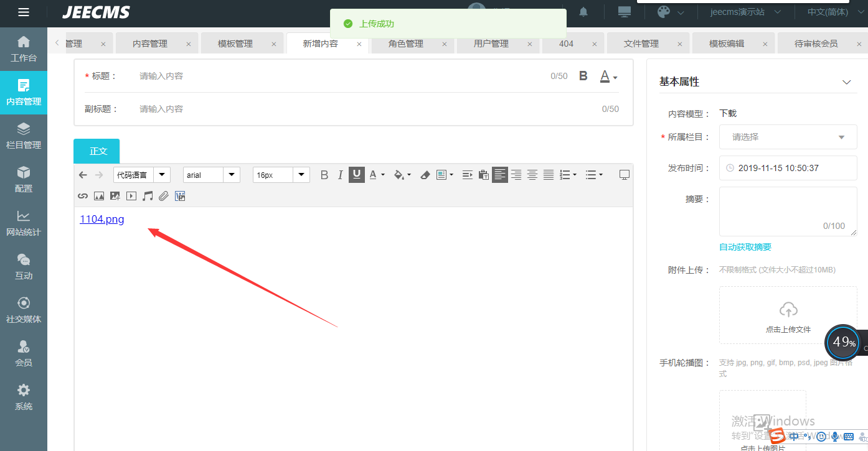Insert an attachment with the paperclip
868x451 pixels.
[x=164, y=196]
